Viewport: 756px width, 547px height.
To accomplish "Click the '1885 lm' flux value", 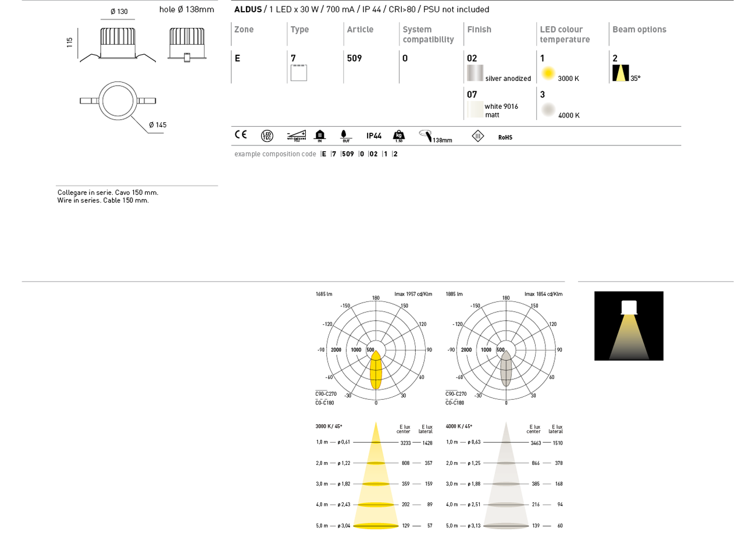I will coord(454,294).
